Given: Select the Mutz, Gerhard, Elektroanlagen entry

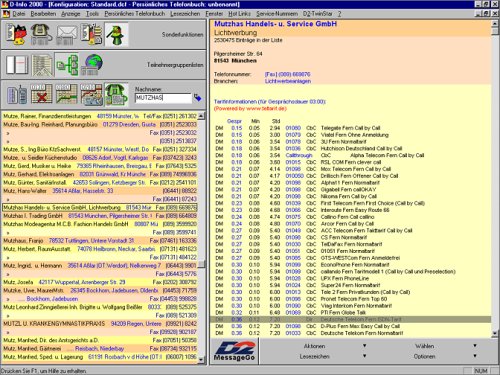Looking at the screenshot, I should (100, 174).
